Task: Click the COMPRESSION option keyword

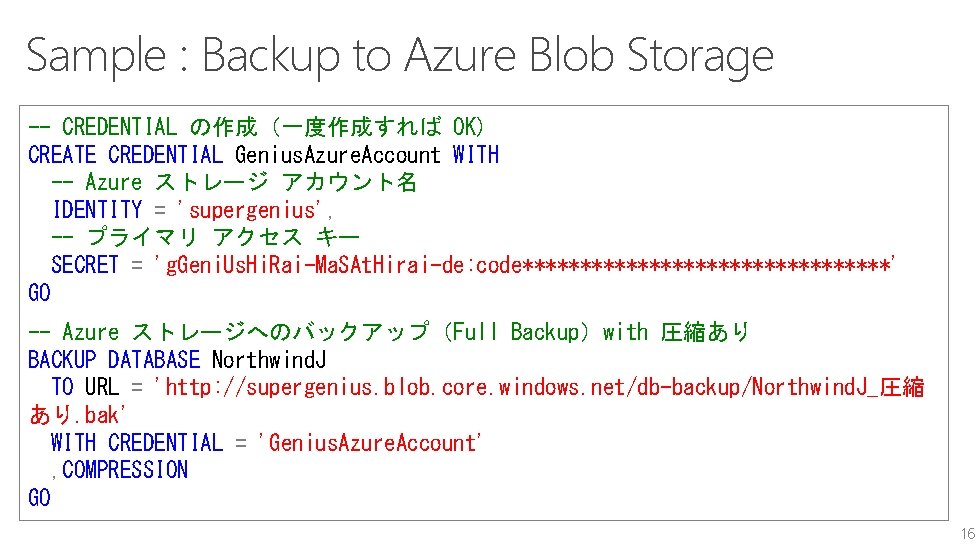Action: tap(124, 470)
